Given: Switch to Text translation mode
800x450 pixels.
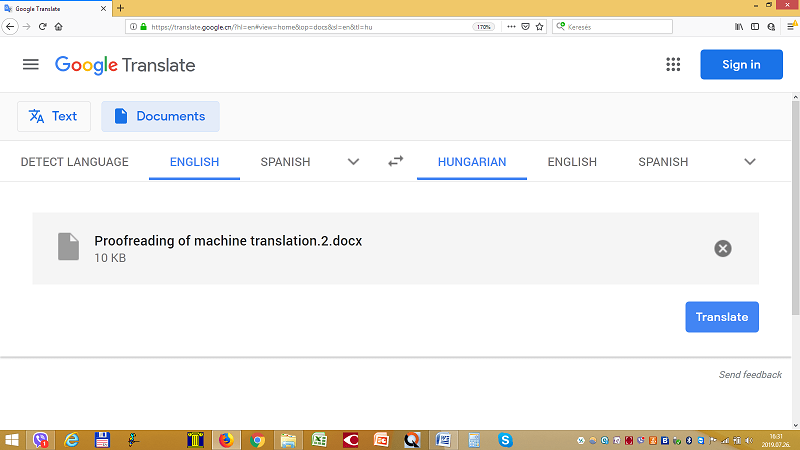Looking at the screenshot, I should pos(54,116).
